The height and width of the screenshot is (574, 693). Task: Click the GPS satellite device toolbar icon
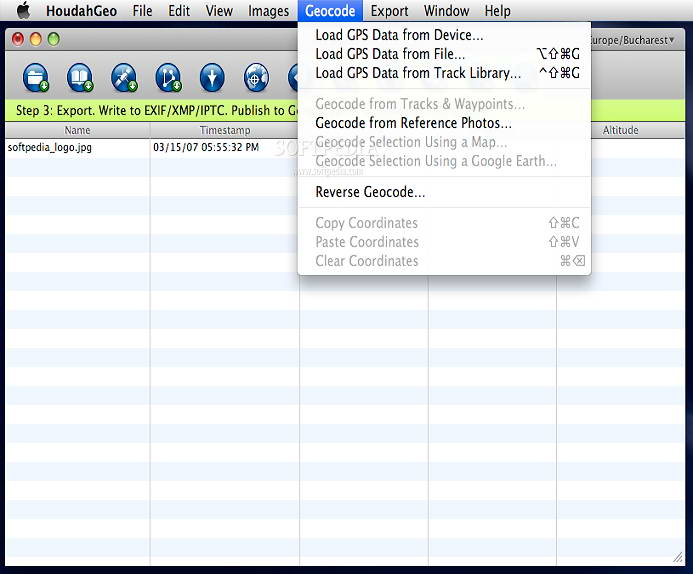[124, 78]
